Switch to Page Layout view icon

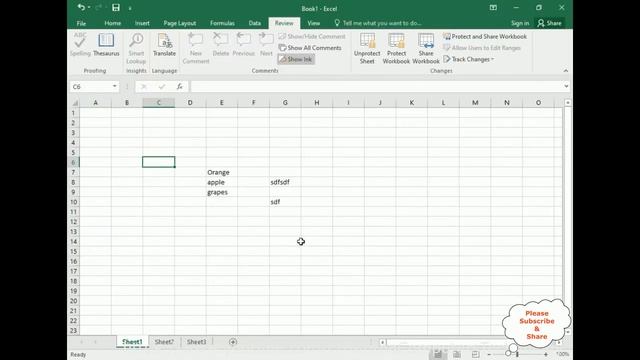[457, 354]
